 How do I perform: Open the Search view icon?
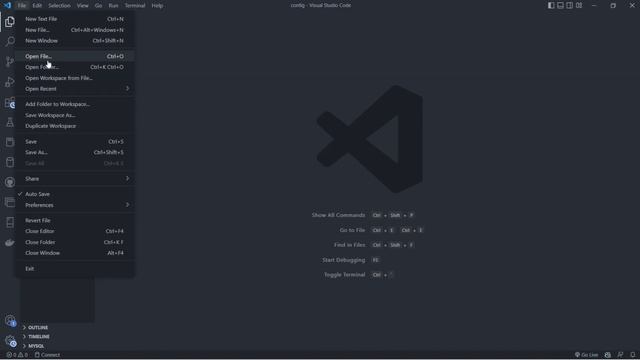click(x=10, y=41)
